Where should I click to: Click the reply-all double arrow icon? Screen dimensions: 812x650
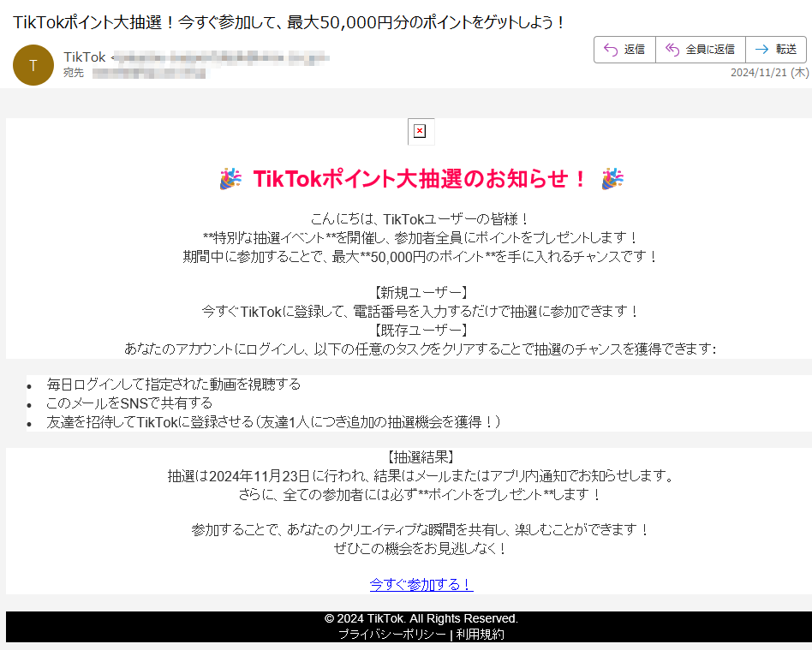point(672,50)
